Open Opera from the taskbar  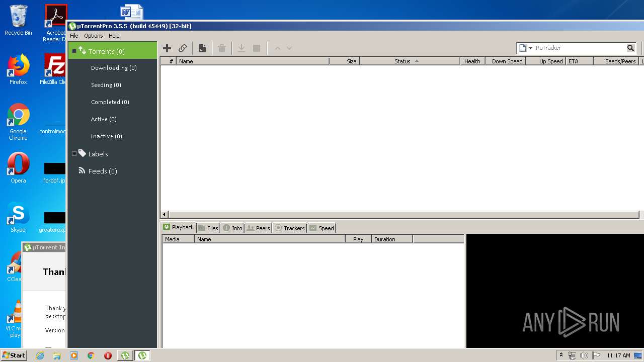click(x=108, y=355)
